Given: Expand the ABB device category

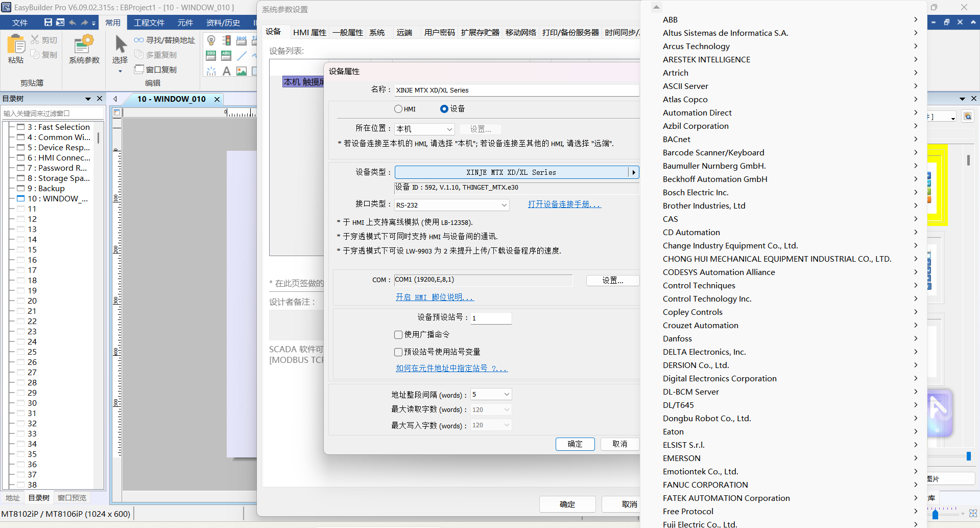Looking at the screenshot, I should tap(670, 19).
